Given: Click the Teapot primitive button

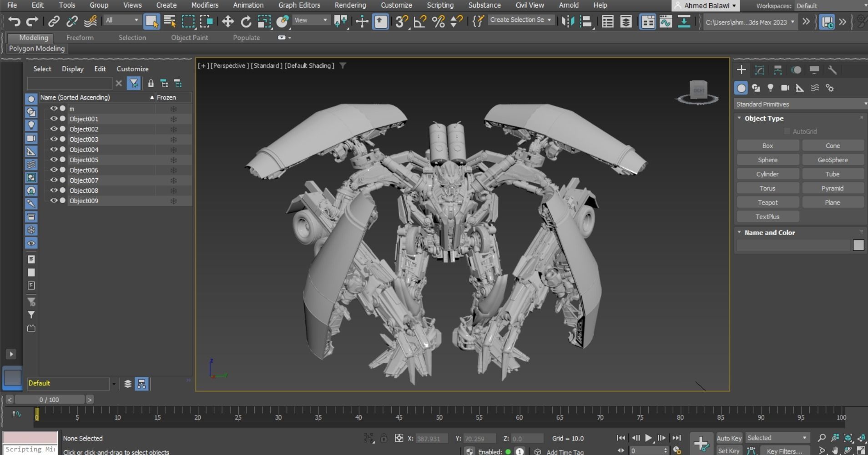Looking at the screenshot, I should [768, 202].
